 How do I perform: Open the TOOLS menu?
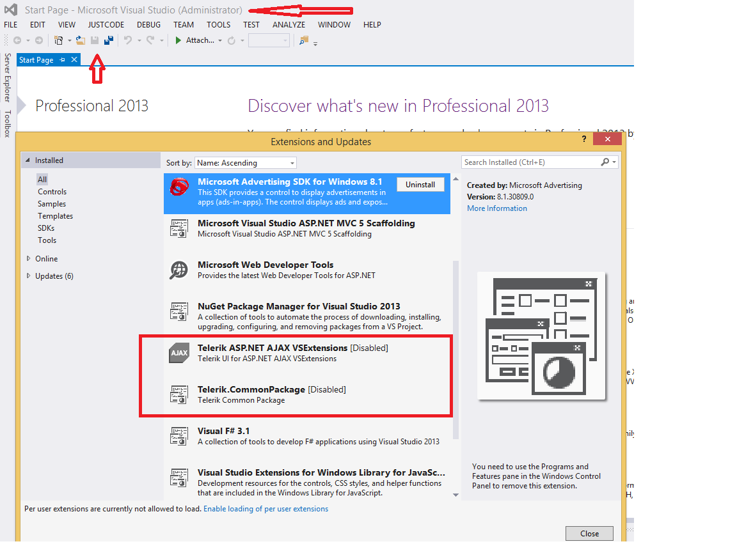click(219, 24)
